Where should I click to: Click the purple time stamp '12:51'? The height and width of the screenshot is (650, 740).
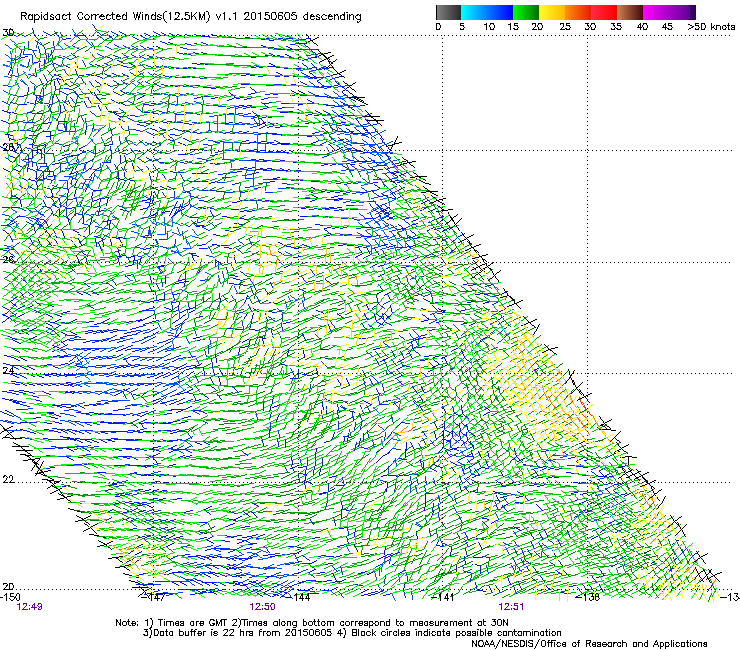click(x=511, y=607)
